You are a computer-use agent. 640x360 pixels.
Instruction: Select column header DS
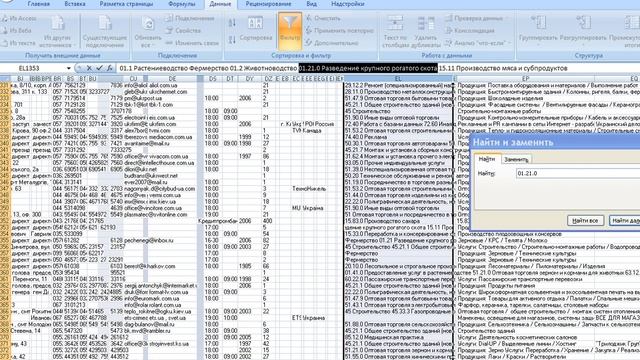(x=213, y=78)
